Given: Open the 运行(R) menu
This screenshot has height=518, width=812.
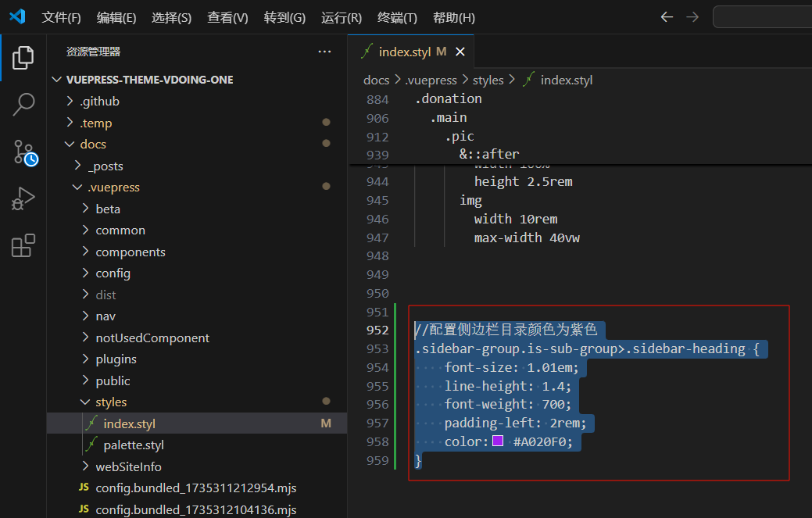Looking at the screenshot, I should coord(342,18).
